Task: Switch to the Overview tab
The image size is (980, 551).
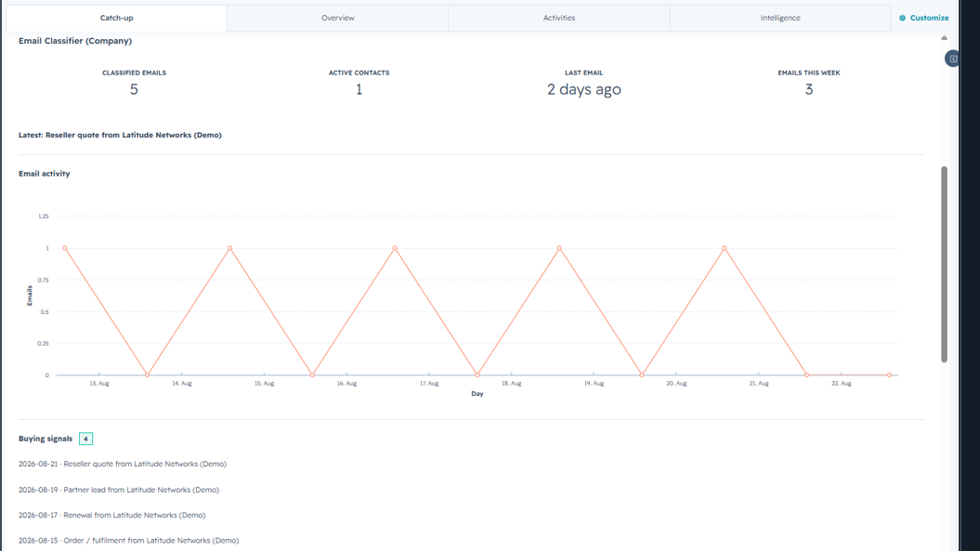Action: [x=337, y=19]
